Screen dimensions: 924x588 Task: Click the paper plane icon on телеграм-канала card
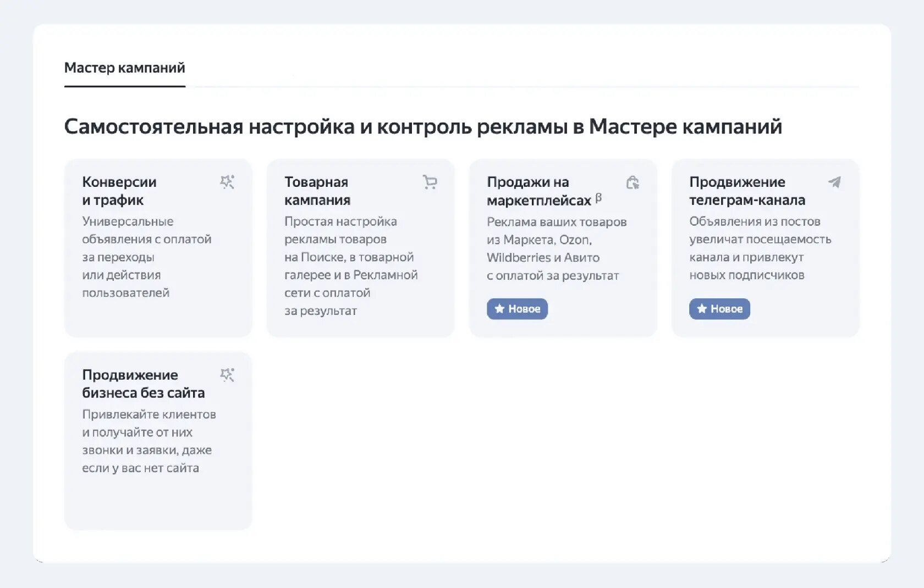(x=834, y=182)
